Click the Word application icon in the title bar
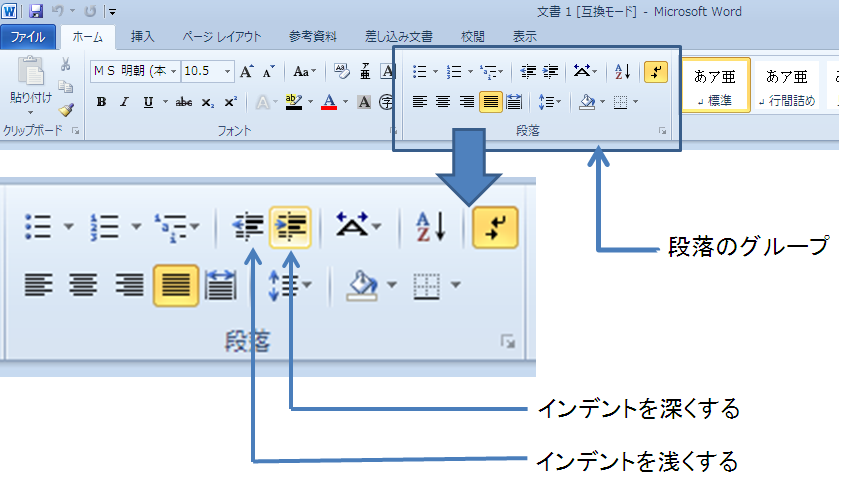Image resolution: width=854 pixels, height=489 pixels. tap(9, 11)
